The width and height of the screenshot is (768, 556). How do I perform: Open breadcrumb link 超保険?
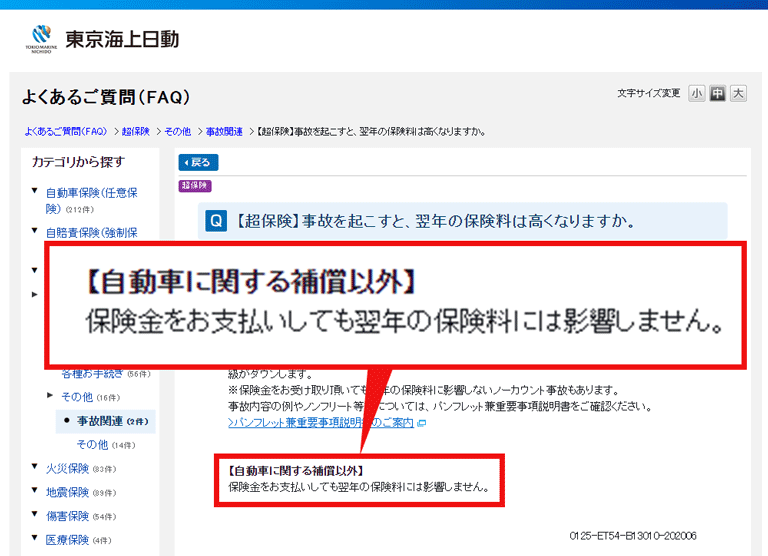pos(136,131)
